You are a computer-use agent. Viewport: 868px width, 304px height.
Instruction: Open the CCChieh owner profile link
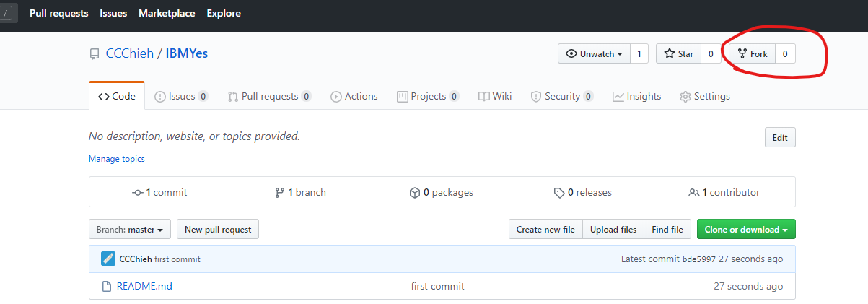point(129,53)
